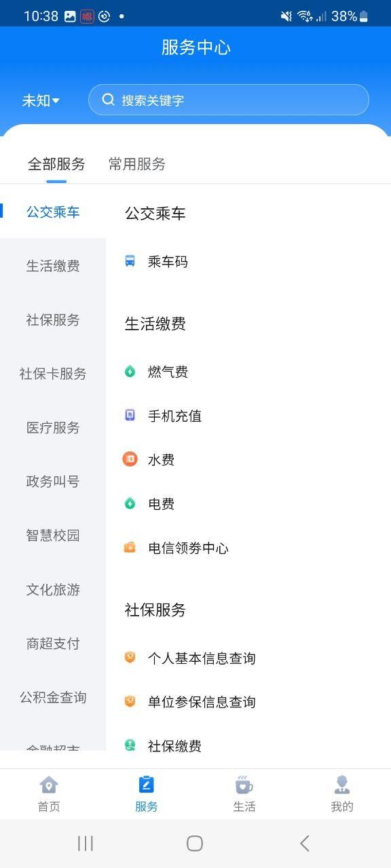Open the 社保缴费 payment icon
Viewport: 391px width, 868px height.
pos(131,745)
